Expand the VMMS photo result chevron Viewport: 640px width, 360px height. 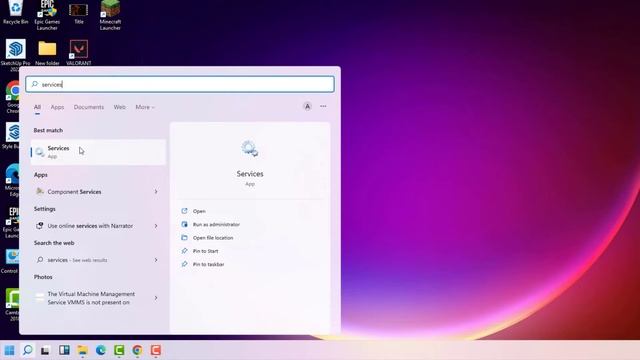click(156, 298)
